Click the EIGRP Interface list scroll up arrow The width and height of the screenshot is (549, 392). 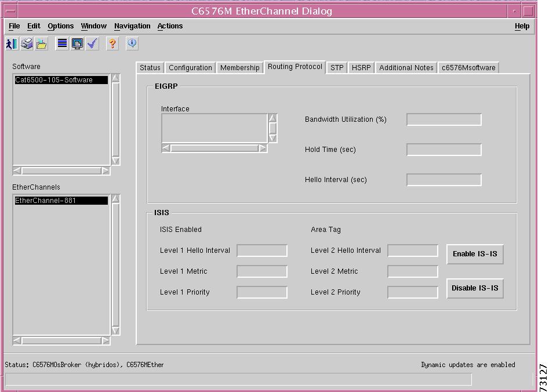click(272, 118)
